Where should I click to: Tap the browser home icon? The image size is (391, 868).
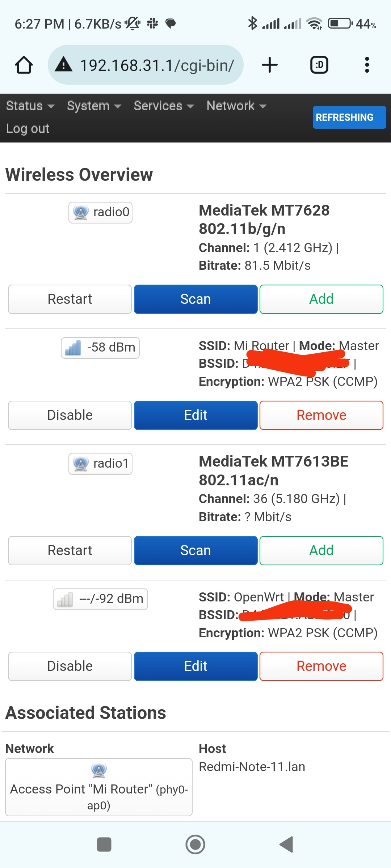[24, 65]
